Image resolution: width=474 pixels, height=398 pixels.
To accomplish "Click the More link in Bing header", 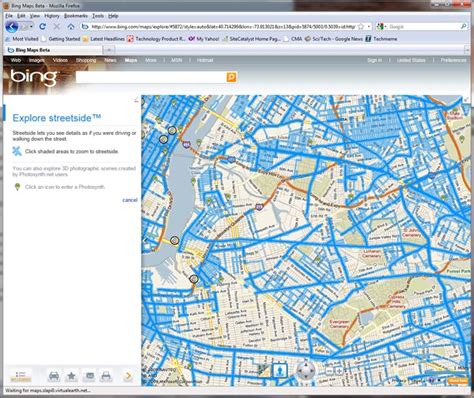I will tap(151, 60).
